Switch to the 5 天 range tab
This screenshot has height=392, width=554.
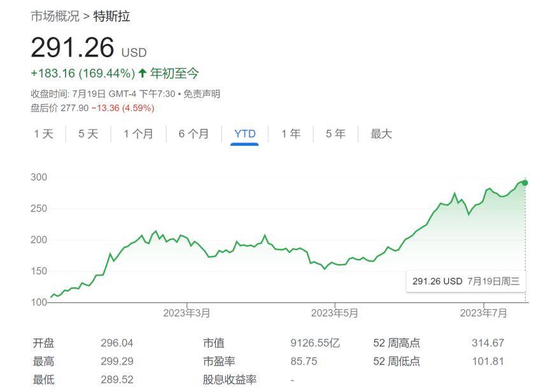tap(89, 134)
